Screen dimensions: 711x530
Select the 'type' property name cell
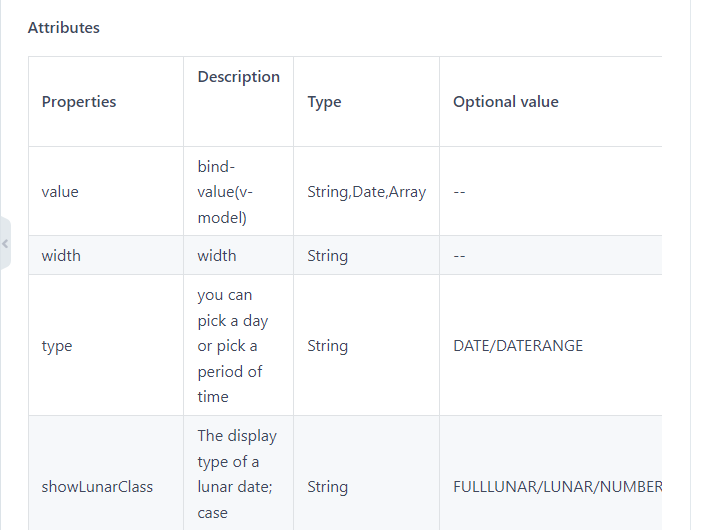[57, 346]
